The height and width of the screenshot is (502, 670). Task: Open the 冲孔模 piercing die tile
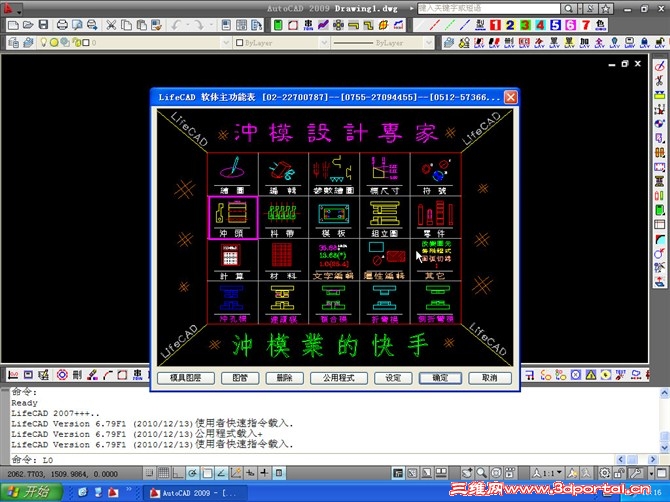pyautogui.click(x=233, y=302)
